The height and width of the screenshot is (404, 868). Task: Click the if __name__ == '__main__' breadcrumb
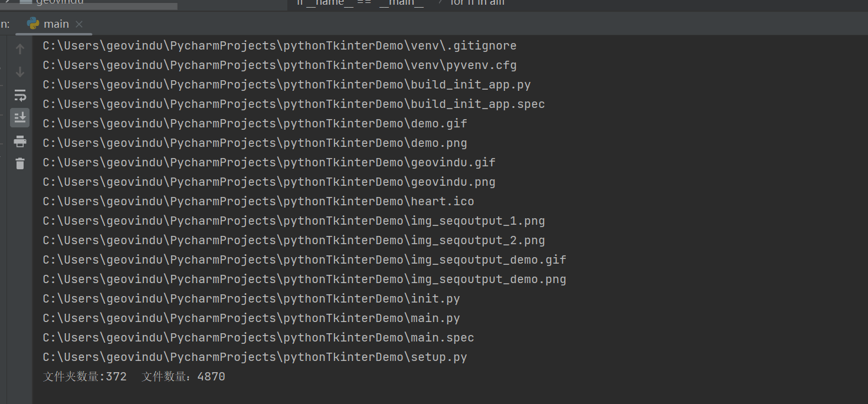[360, 2]
